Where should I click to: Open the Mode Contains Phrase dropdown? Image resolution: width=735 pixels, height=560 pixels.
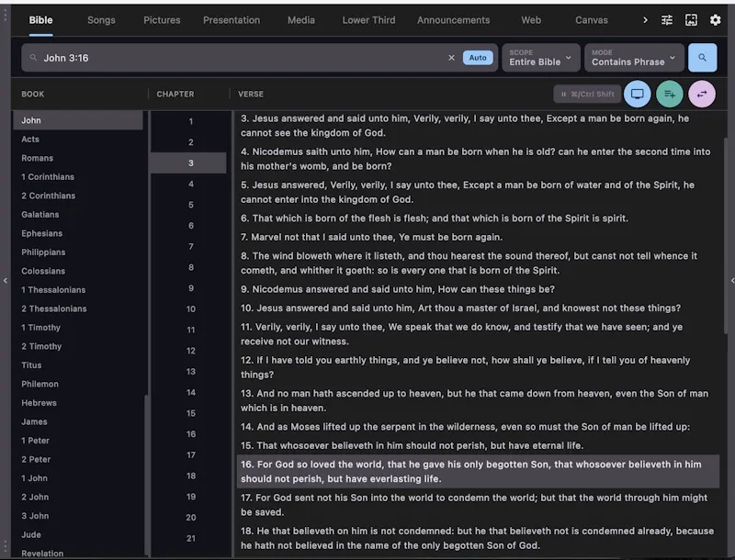tap(634, 58)
